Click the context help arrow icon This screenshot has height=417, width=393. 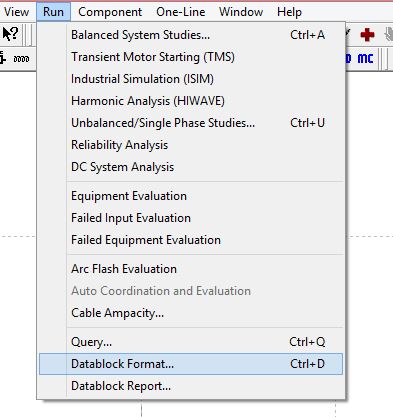click(x=10, y=34)
